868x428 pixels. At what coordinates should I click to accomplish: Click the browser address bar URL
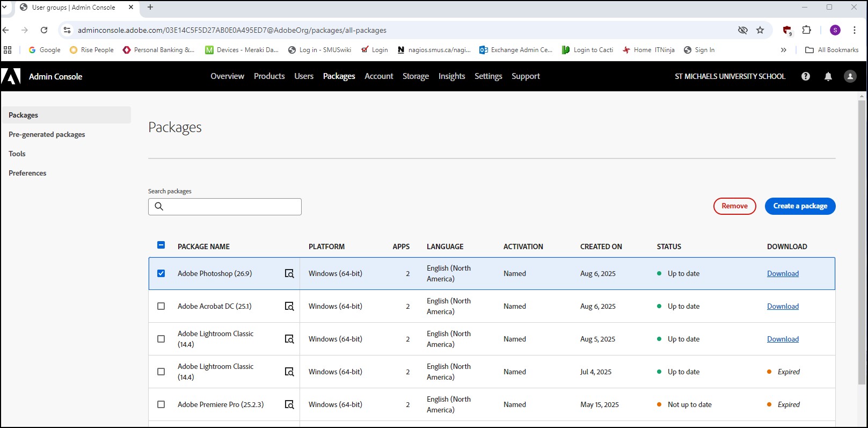tap(232, 30)
